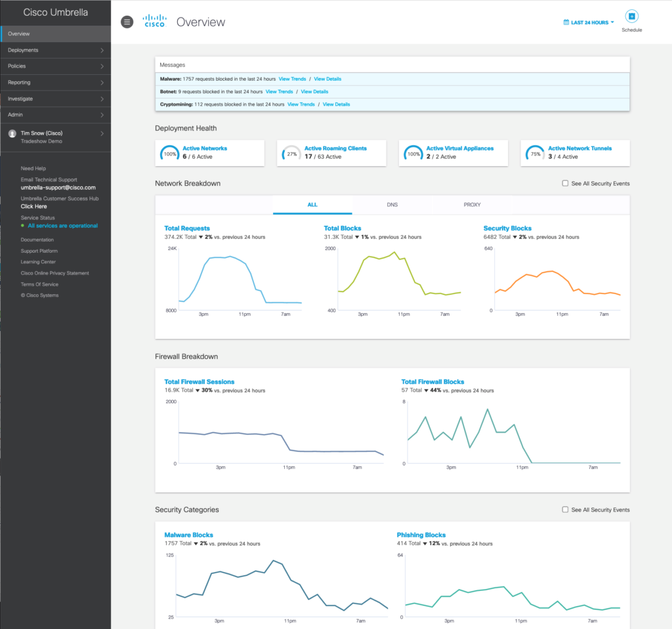Open the Documentation link

tap(37, 240)
